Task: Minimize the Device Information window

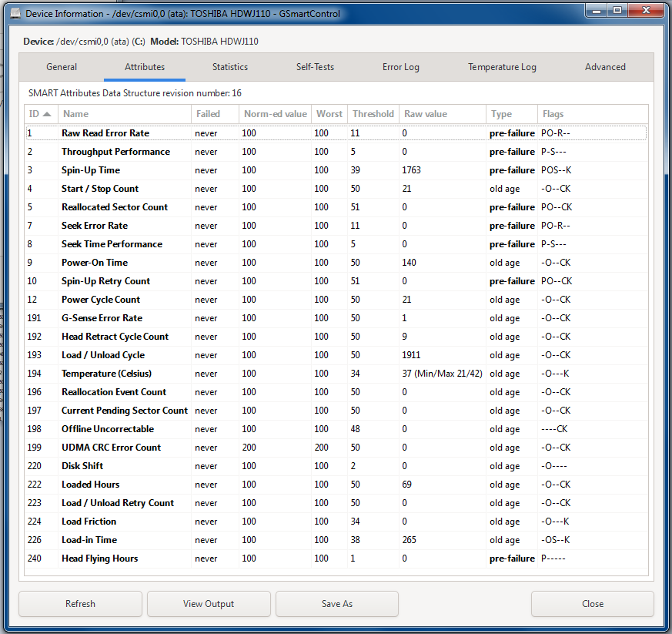Action: tap(596, 10)
